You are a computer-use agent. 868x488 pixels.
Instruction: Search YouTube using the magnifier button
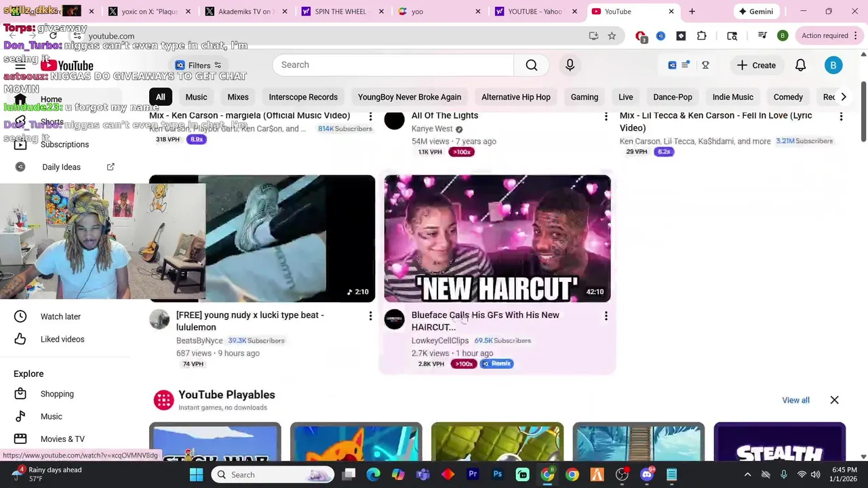pyautogui.click(x=532, y=65)
